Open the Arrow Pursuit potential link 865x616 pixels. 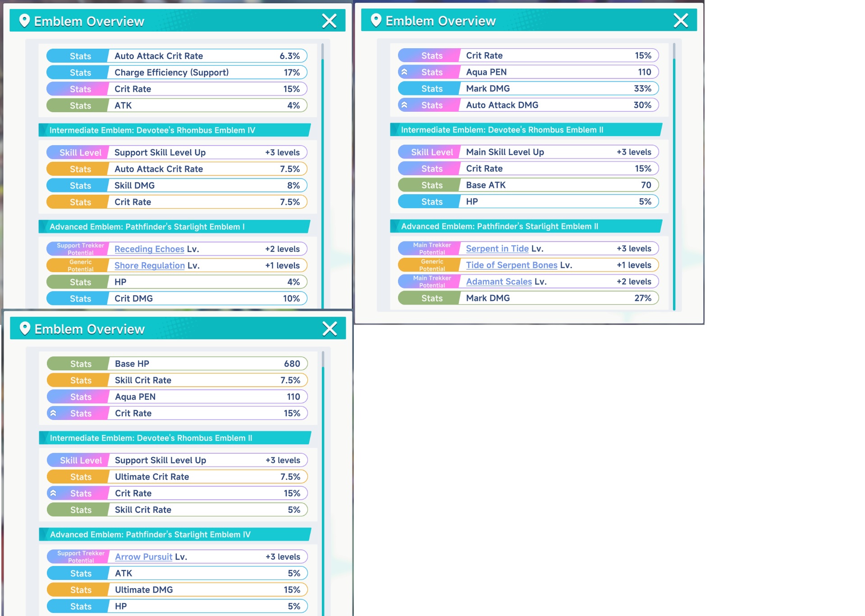[x=144, y=557]
